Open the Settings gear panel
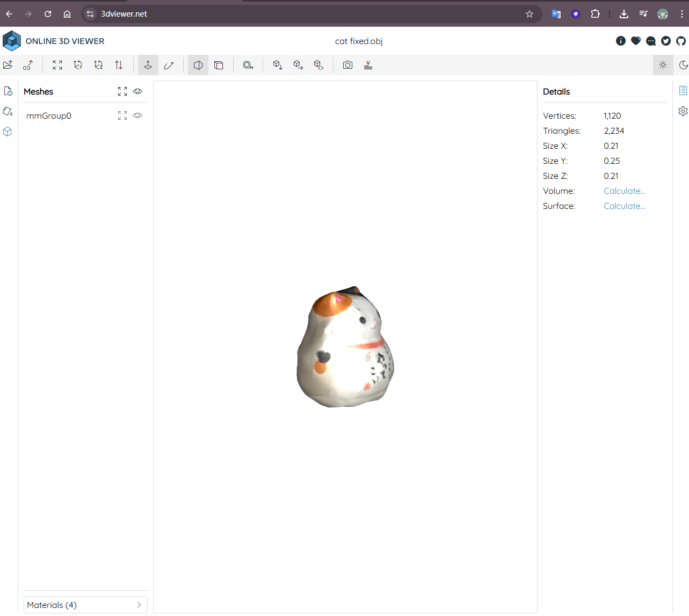Viewport: 689px width, 616px height. coord(683,111)
